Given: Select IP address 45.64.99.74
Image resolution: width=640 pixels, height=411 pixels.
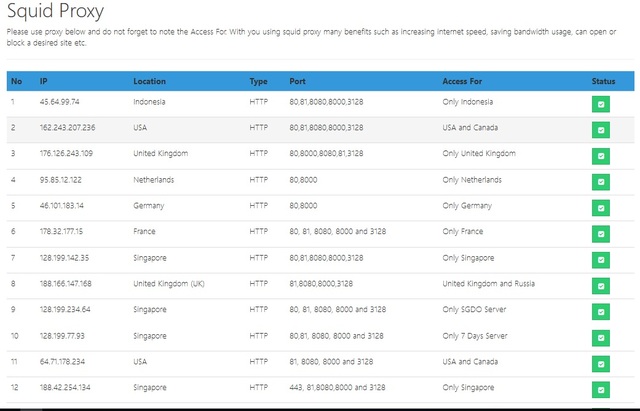Looking at the screenshot, I should (60, 102).
